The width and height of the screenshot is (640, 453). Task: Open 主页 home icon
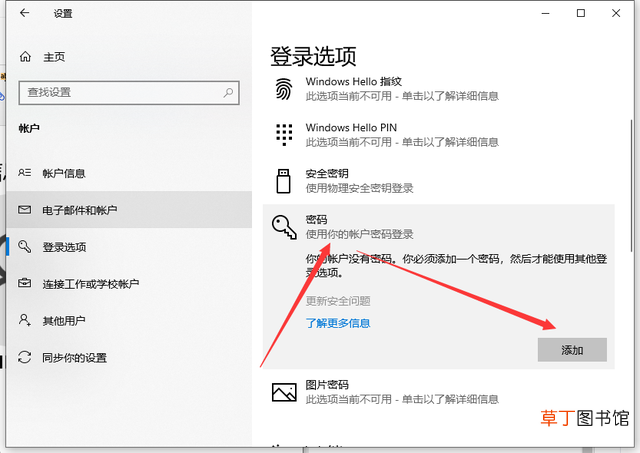pos(25,57)
